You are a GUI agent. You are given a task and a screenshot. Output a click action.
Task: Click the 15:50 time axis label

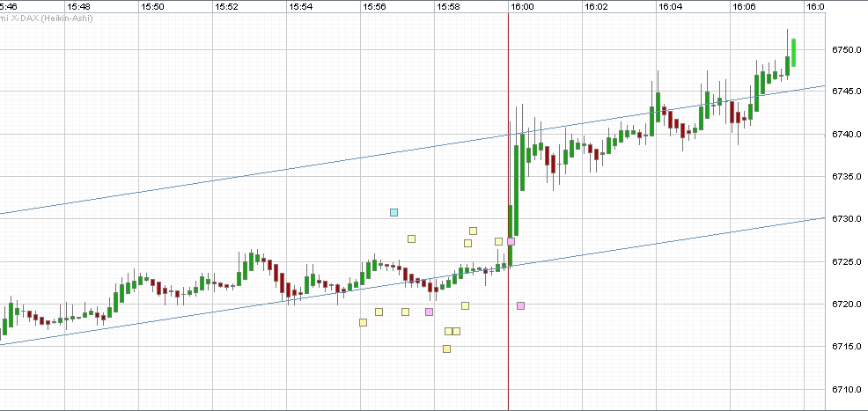152,7
